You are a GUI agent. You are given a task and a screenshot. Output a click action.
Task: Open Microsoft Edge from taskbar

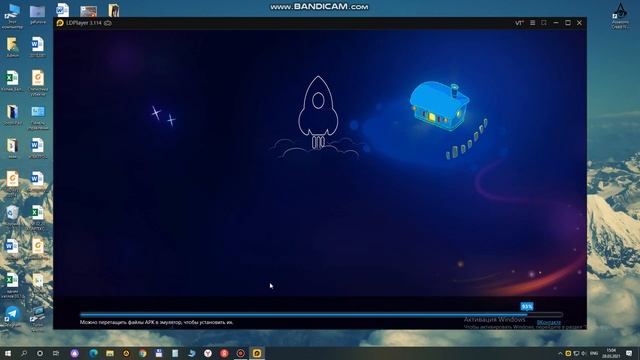pos(93,353)
